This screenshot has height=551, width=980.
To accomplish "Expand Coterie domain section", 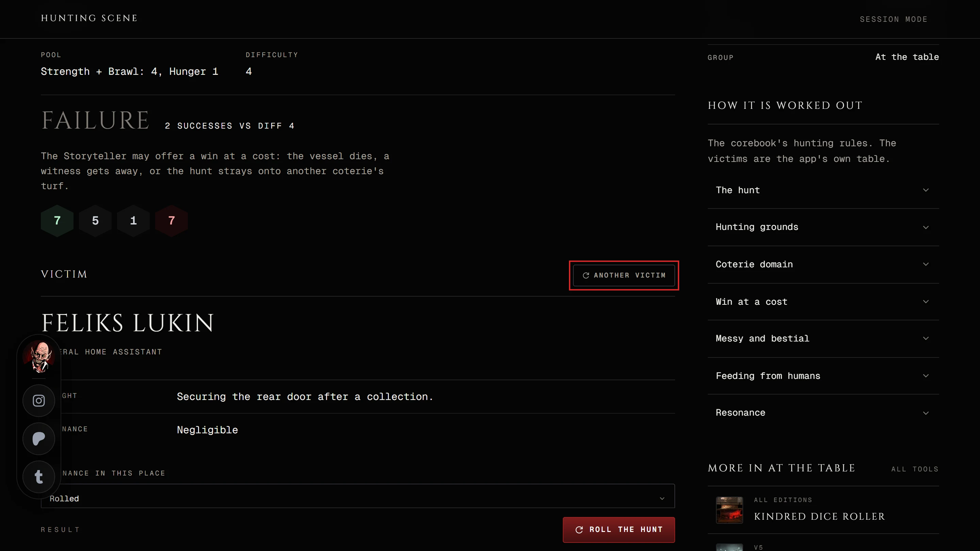I will tap(823, 264).
